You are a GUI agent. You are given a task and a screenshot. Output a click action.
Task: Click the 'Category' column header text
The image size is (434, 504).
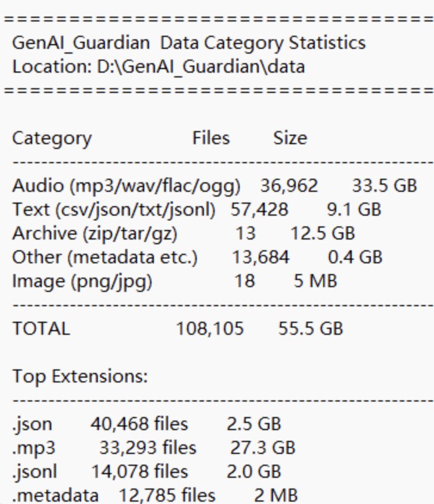[x=52, y=139]
